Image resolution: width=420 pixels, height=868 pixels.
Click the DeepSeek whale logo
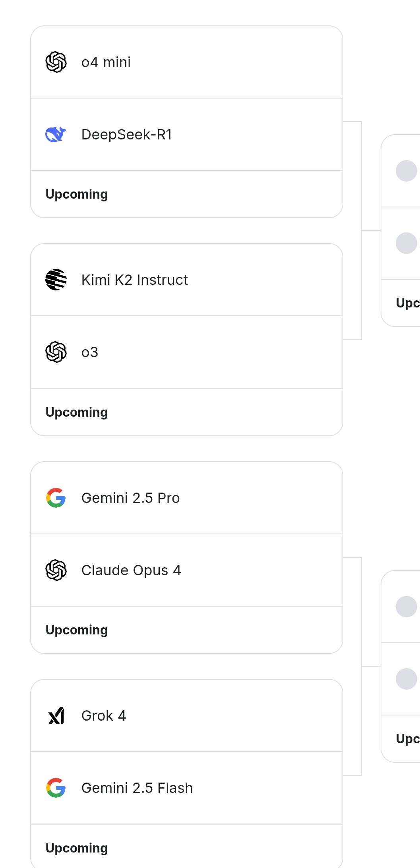click(x=56, y=134)
